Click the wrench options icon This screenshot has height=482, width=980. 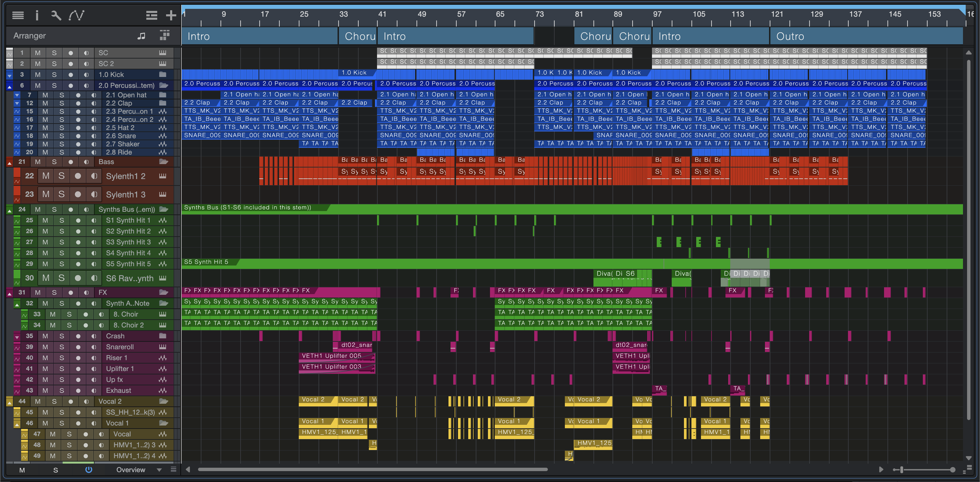click(56, 15)
